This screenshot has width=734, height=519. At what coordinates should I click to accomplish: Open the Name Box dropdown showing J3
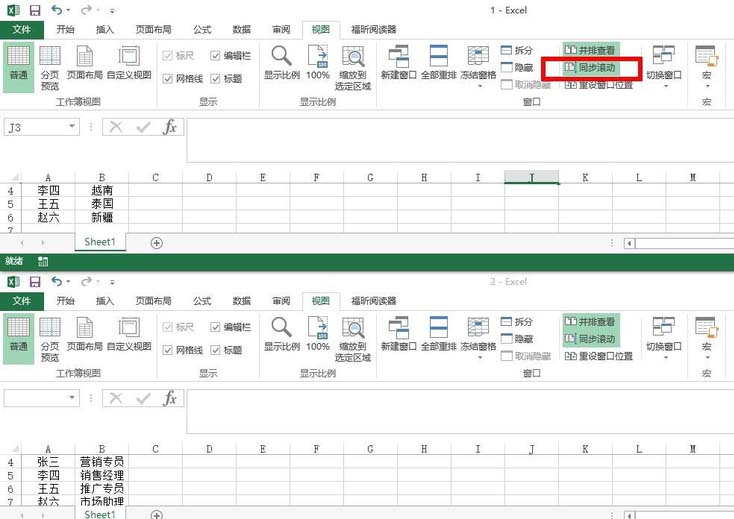pos(72,127)
